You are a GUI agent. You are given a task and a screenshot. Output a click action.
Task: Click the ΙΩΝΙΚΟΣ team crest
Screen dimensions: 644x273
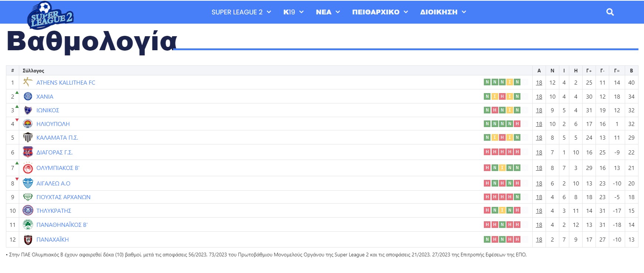coord(28,110)
